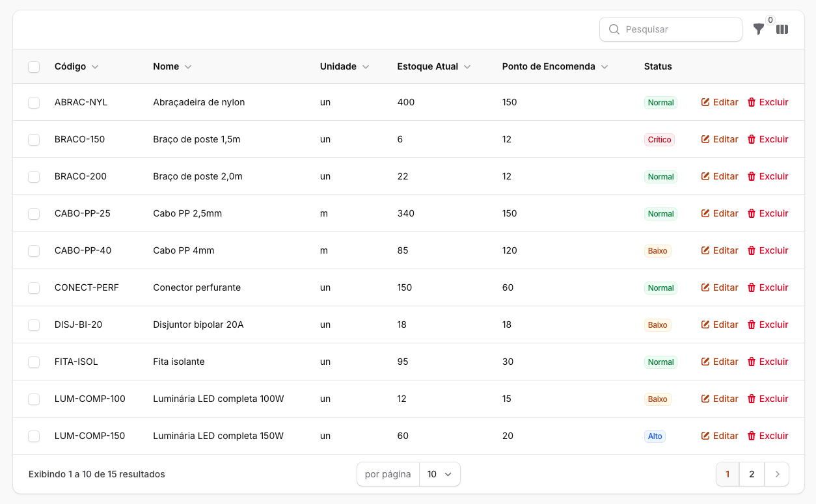The image size is (816, 504).
Task: Sort by Ponto de Encomenda column
Action: [555, 66]
